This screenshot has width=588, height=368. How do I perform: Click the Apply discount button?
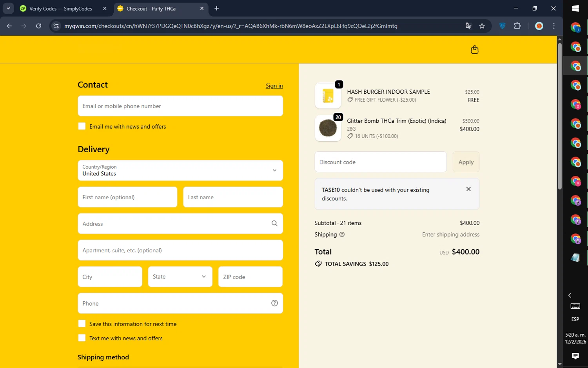coord(466,162)
